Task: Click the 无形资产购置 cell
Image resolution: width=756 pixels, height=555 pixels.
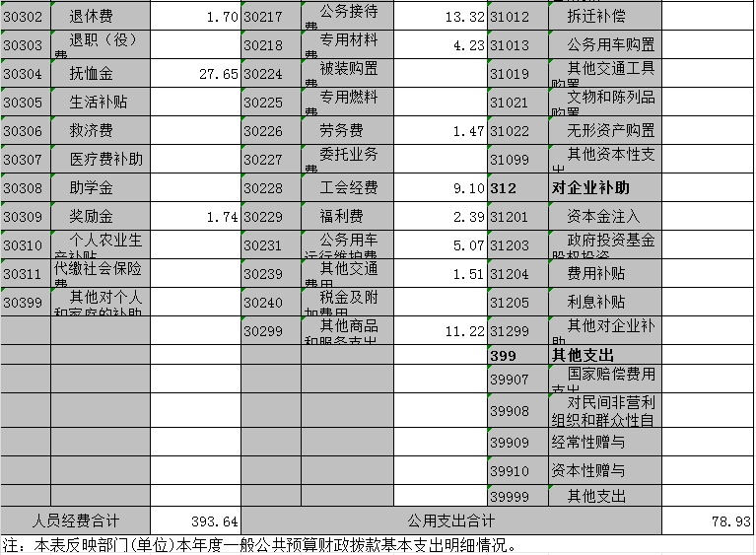Action: (x=604, y=131)
